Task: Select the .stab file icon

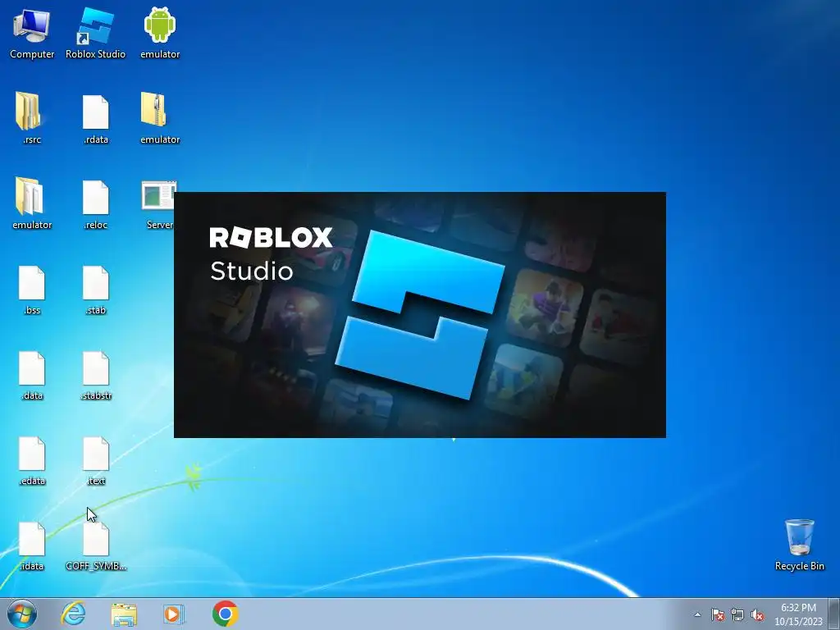Action: (96, 290)
